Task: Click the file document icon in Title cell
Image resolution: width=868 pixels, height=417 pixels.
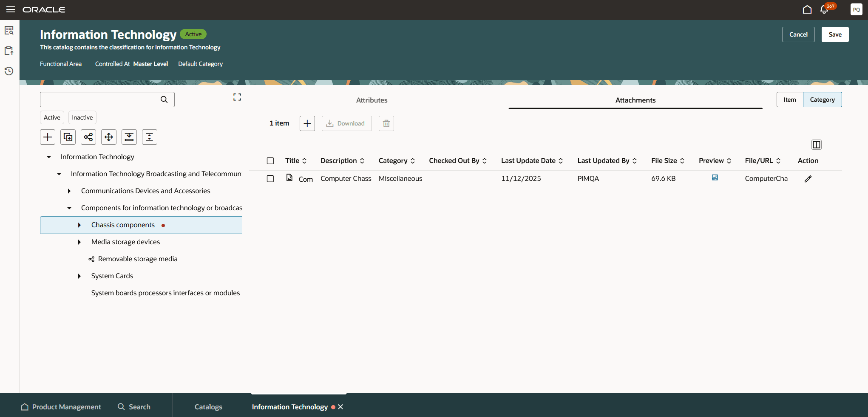Action: click(x=289, y=178)
